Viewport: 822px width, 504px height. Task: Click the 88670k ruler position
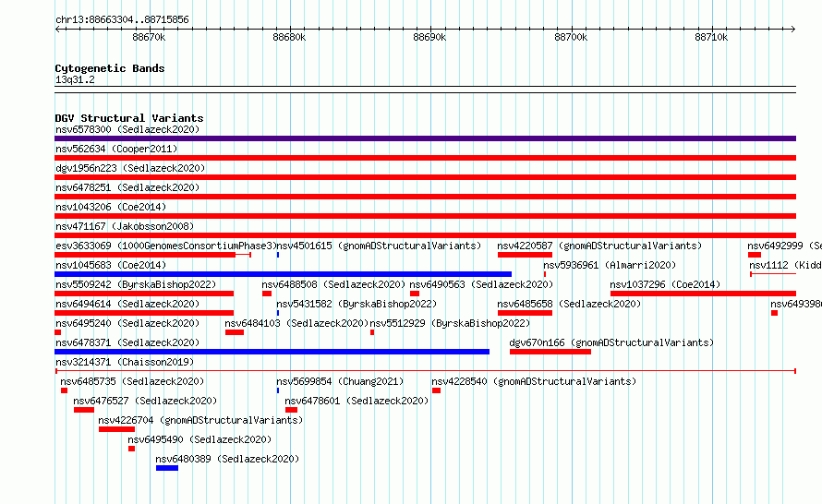(x=149, y=37)
